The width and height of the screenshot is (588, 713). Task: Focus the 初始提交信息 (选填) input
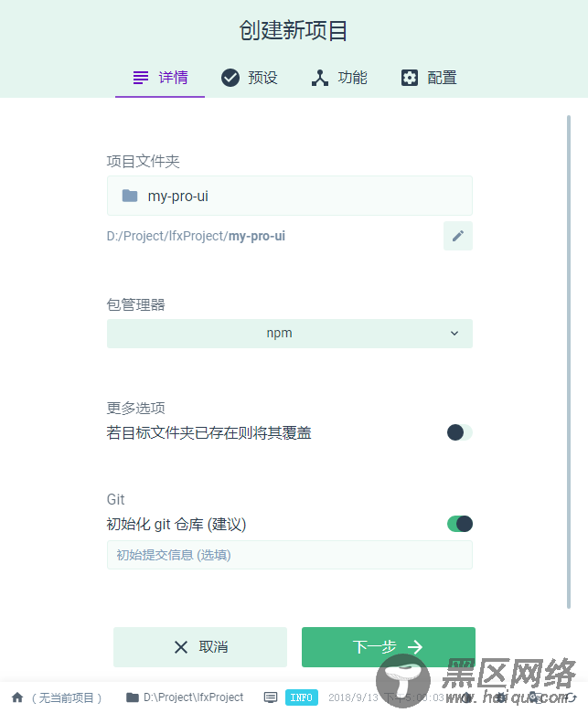point(290,555)
